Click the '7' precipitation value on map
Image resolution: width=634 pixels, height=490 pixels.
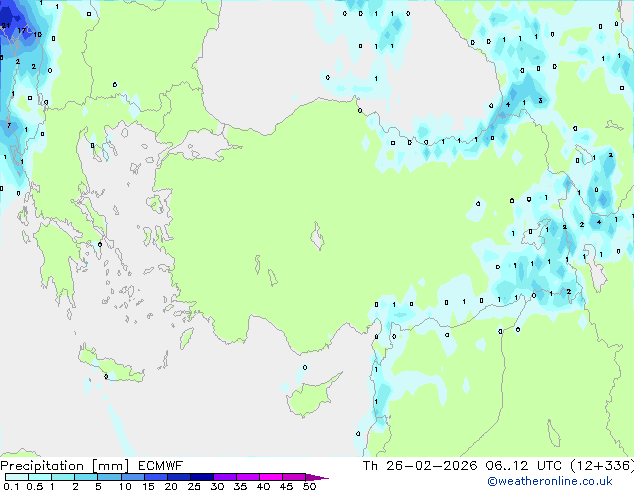coord(9,126)
